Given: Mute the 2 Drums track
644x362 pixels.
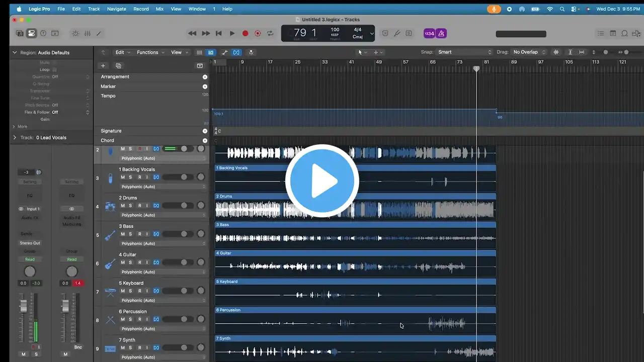Looking at the screenshot, I should [x=122, y=206].
